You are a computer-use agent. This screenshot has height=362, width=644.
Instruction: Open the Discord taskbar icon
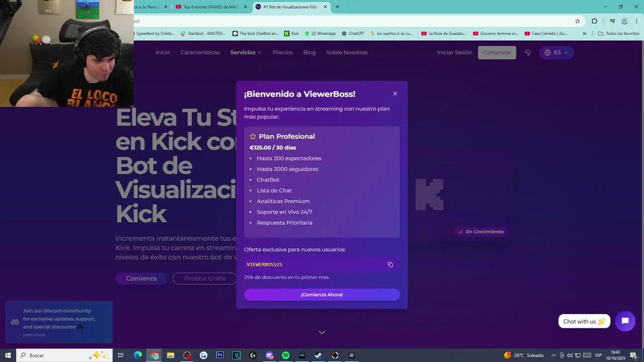[269, 355]
